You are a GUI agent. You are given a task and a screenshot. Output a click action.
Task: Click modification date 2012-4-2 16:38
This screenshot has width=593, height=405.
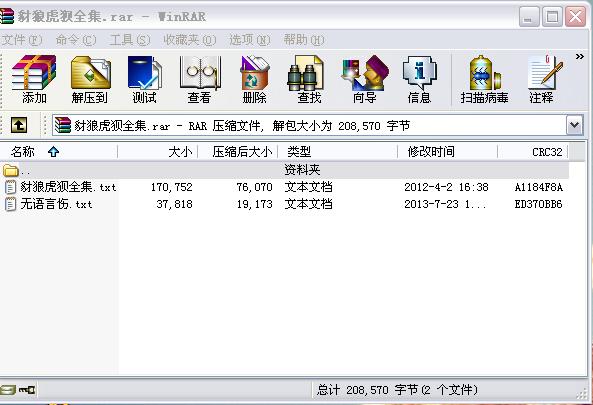pos(446,187)
